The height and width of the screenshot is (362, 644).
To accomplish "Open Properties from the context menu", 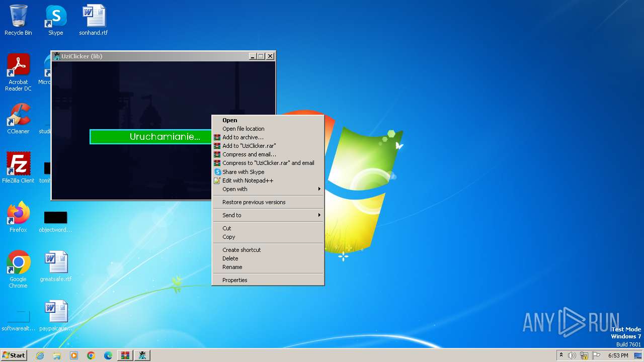I will point(268,280).
